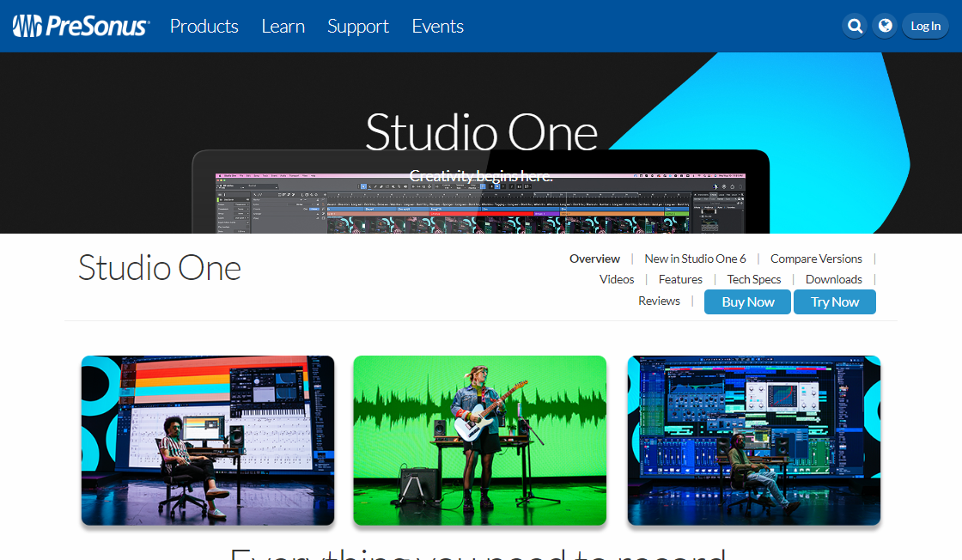This screenshot has height=560, width=962.
Task: Open the notation editor studio thumbnail
Action: [x=207, y=440]
